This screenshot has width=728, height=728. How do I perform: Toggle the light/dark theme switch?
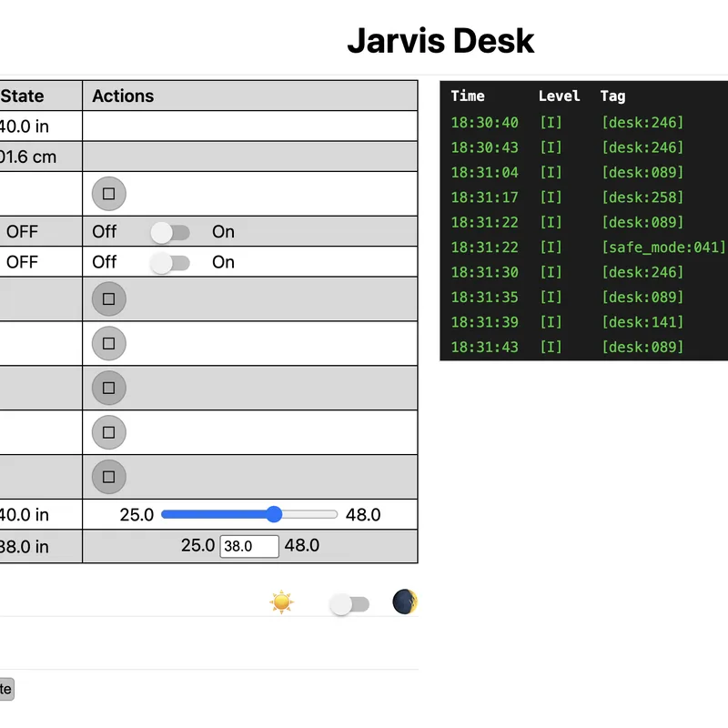point(349,604)
